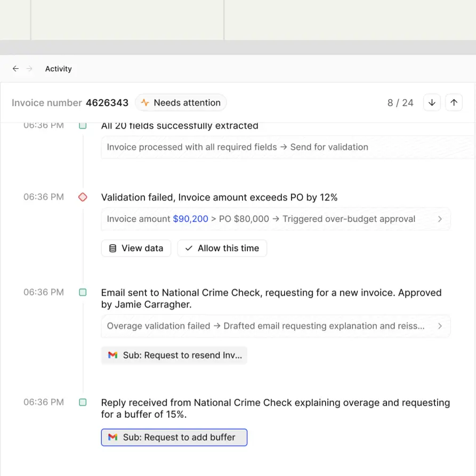476x476 pixels.
Task: Click Gmail icon on Request to add buffer
Action: click(112, 438)
